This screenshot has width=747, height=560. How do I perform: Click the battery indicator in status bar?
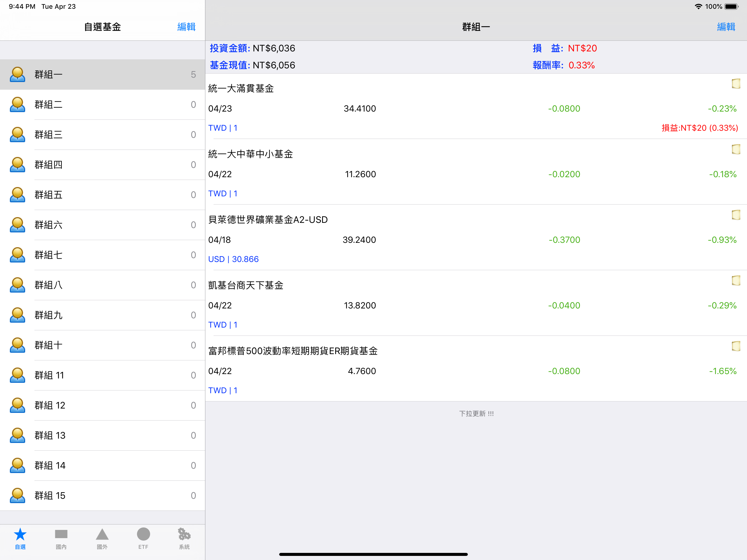731,6
